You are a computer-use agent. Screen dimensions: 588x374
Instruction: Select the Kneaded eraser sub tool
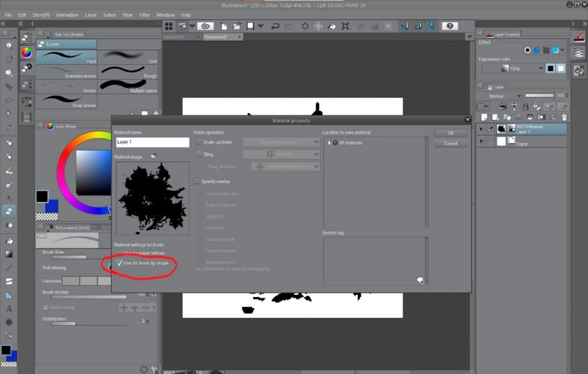pyautogui.click(x=67, y=72)
